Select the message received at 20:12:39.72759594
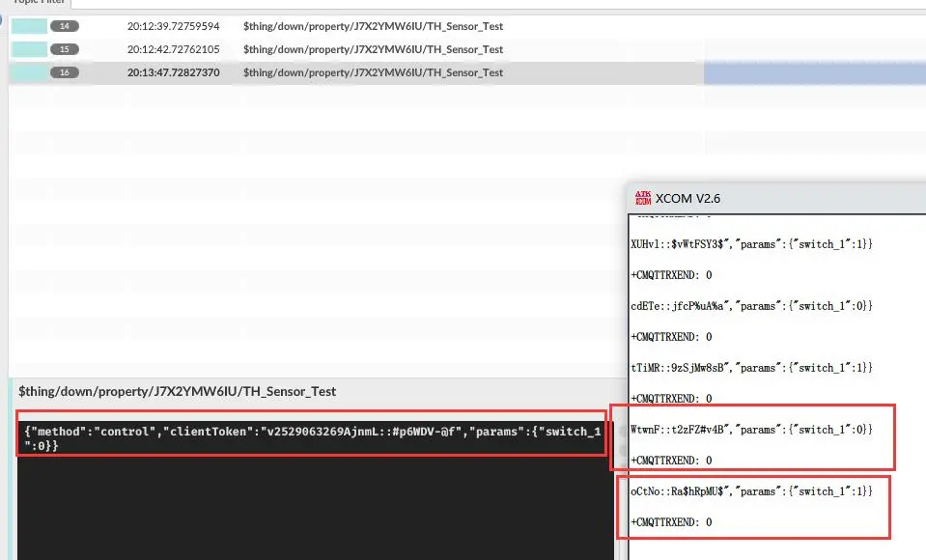Viewport: 926px width, 560px height. point(173,26)
